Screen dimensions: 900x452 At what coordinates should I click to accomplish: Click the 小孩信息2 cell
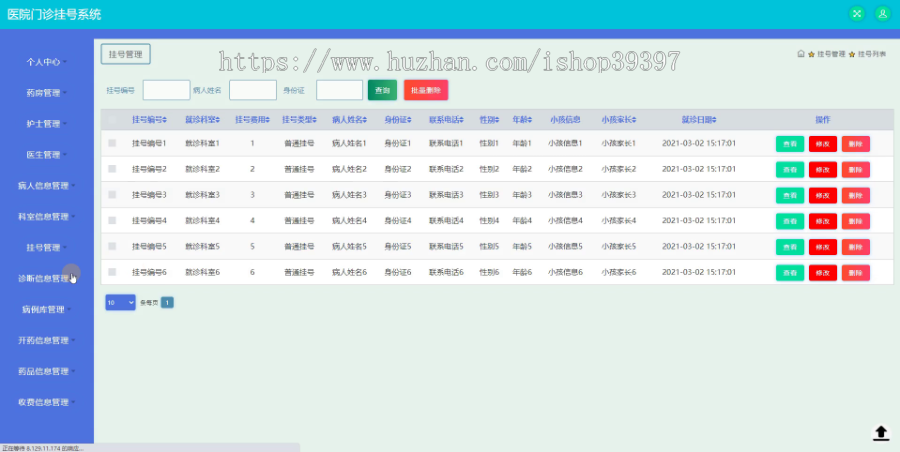point(565,169)
